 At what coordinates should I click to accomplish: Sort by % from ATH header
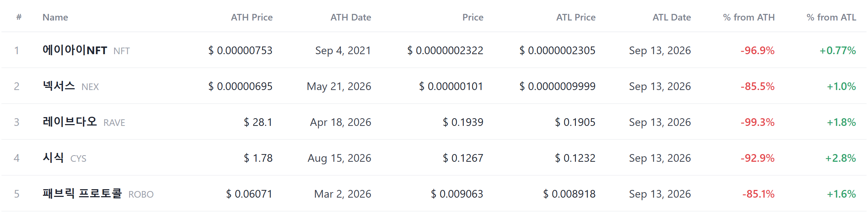point(749,17)
